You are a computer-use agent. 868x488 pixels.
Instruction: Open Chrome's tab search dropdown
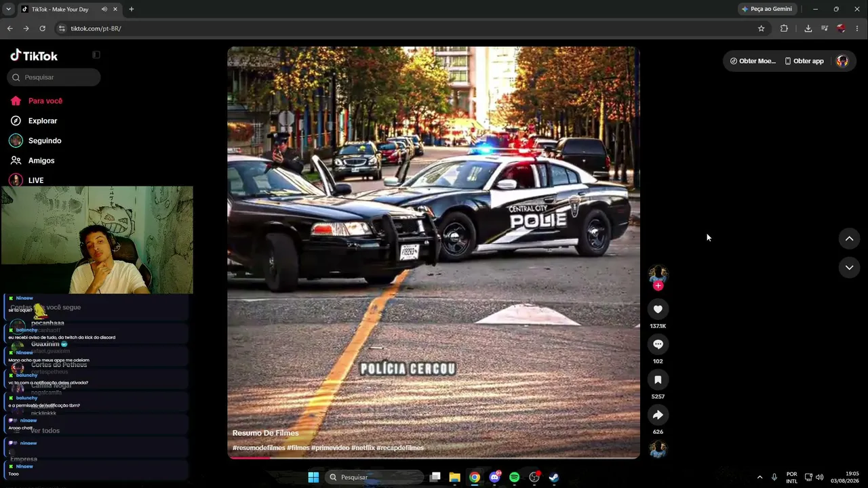7,9
